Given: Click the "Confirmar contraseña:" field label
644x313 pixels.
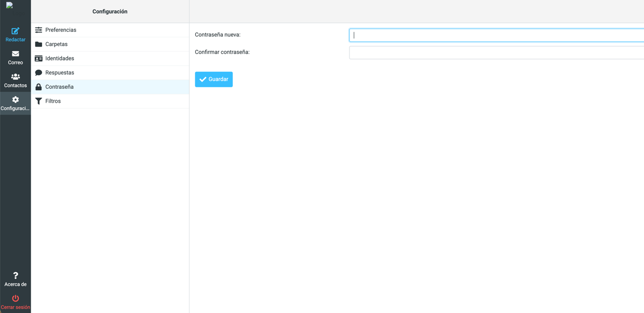Looking at the screenshot, I should pyautogui.click(x=222, y=52).
